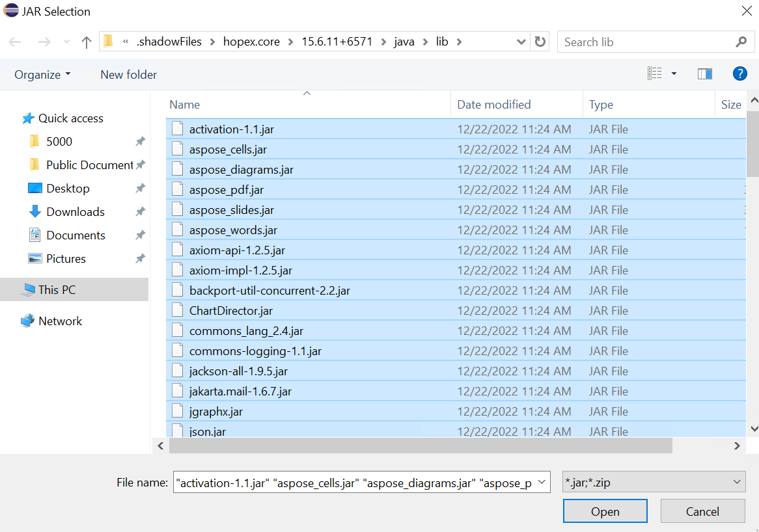The image size is (759, 532).
Task: Open the Public Documents pinned folder
Action: 90,165
